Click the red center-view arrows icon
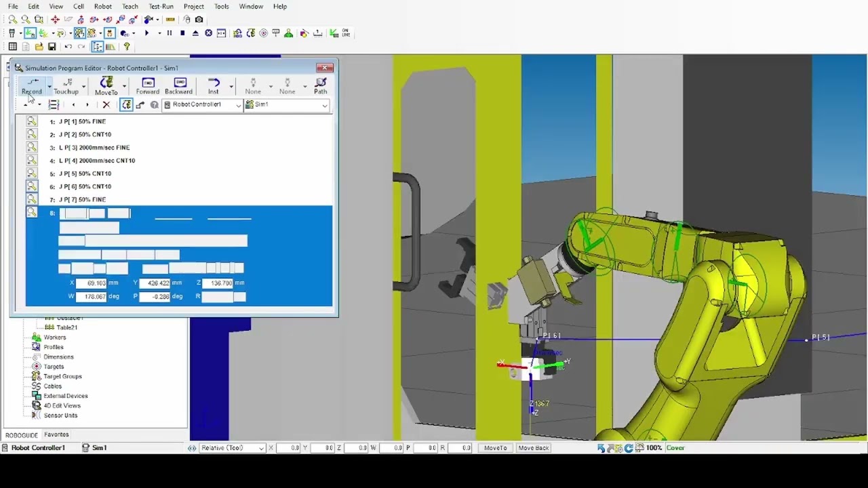 pos(55,20)
